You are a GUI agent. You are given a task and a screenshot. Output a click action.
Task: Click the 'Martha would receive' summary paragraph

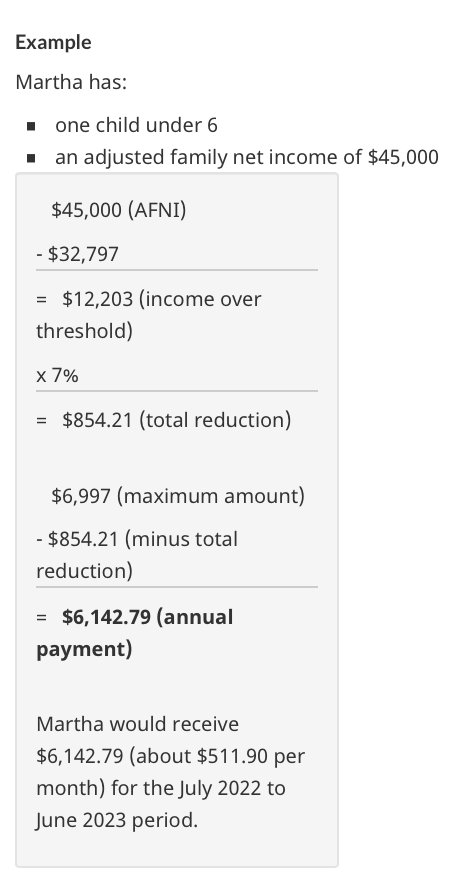(171, 771)
